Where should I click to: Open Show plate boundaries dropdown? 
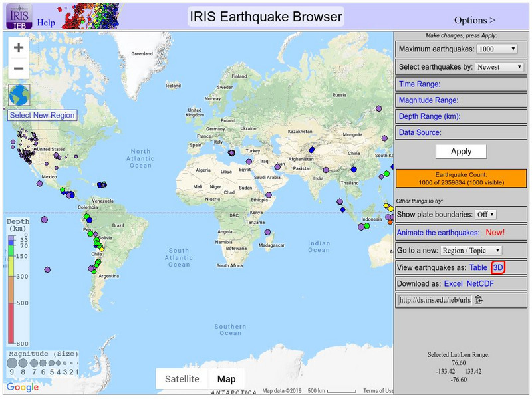pyautogui.click(x=486, y=215)
